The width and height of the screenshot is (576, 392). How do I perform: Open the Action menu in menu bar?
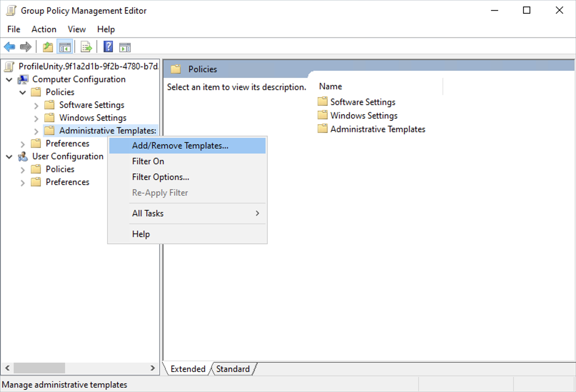click(44, 29)
